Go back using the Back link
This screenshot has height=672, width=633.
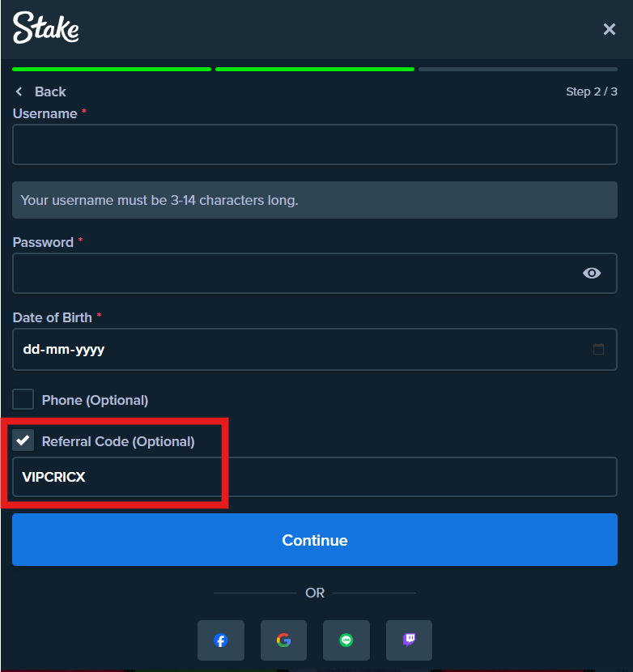[49, 91]
